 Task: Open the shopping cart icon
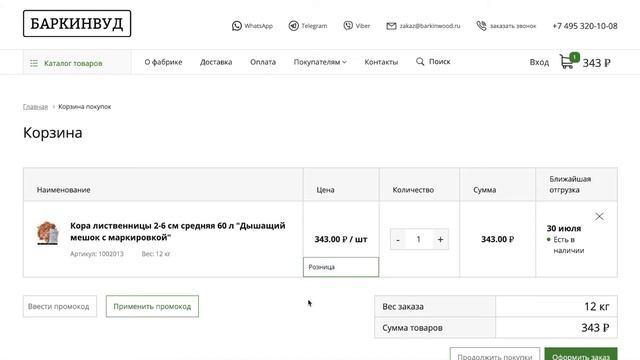568,61
